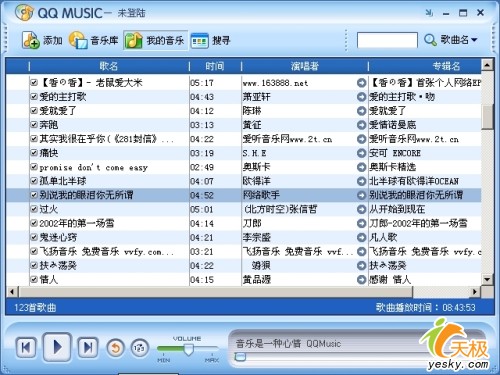
Task: Click the arrow icon beside 萧亚轩
Action: click(361, 97)
